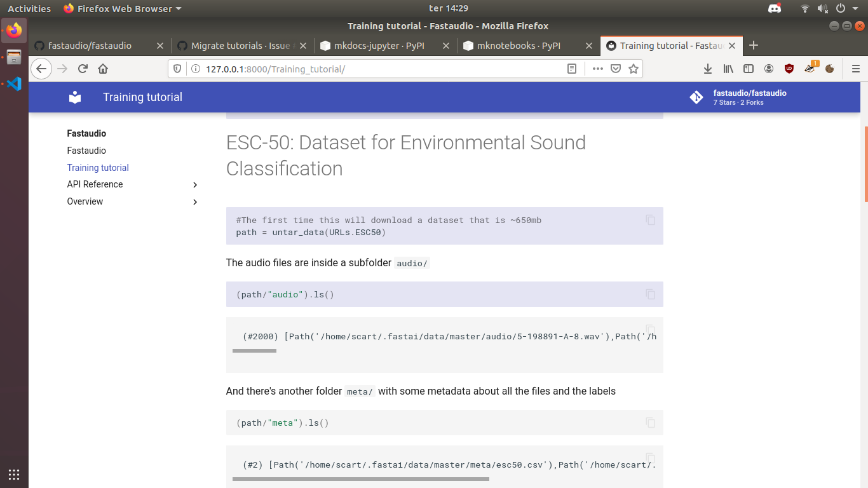868x488 pixels.
Task: Open the Firefox library panel
Action: pyautogui.click(x=728, y=69)
